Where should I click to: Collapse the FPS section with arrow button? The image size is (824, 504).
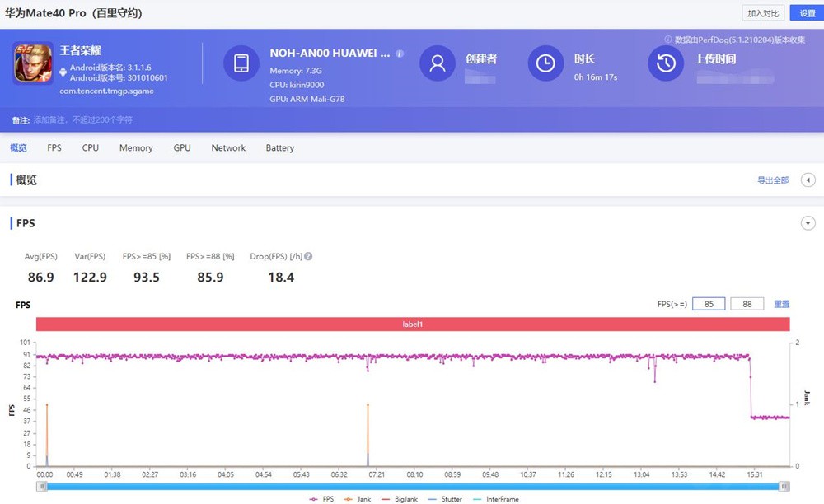coord(808,223)
